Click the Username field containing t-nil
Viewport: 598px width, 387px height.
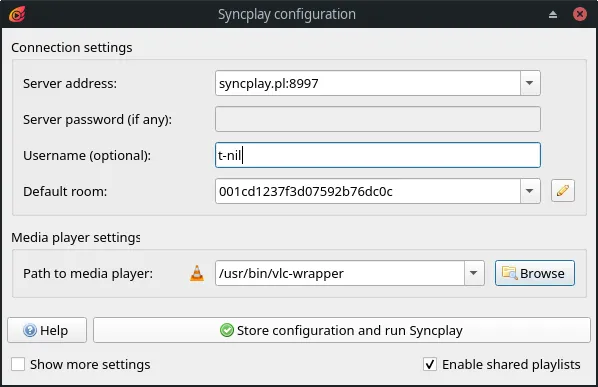[378, 155]
